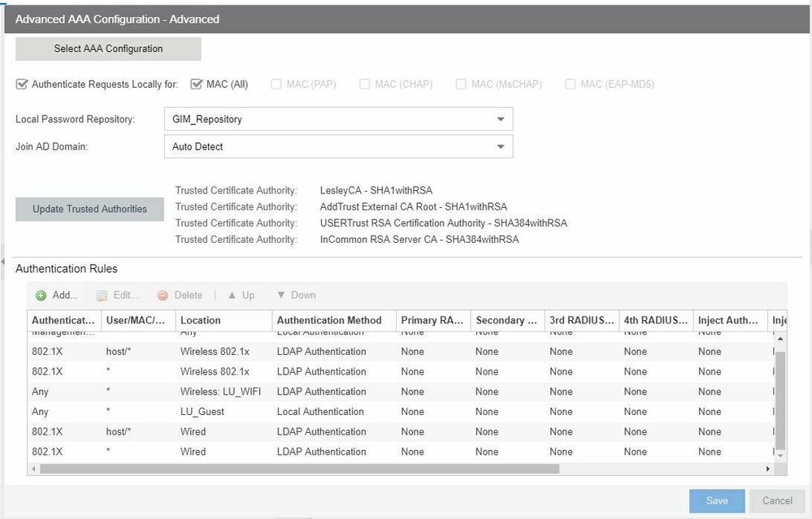This screenshot has height=519, width=812.
Task: Click the Edit rule pencil icon
Action: tap(102, 296)
